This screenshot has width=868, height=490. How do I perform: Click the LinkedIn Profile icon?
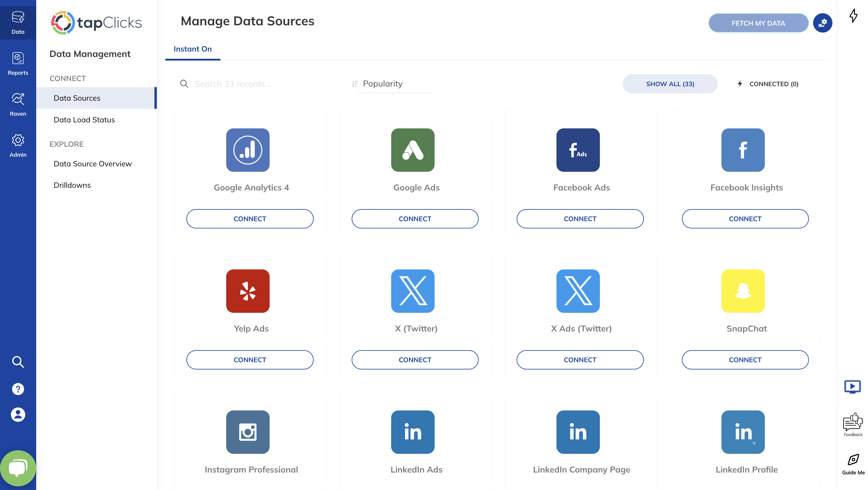pos(743,432)
